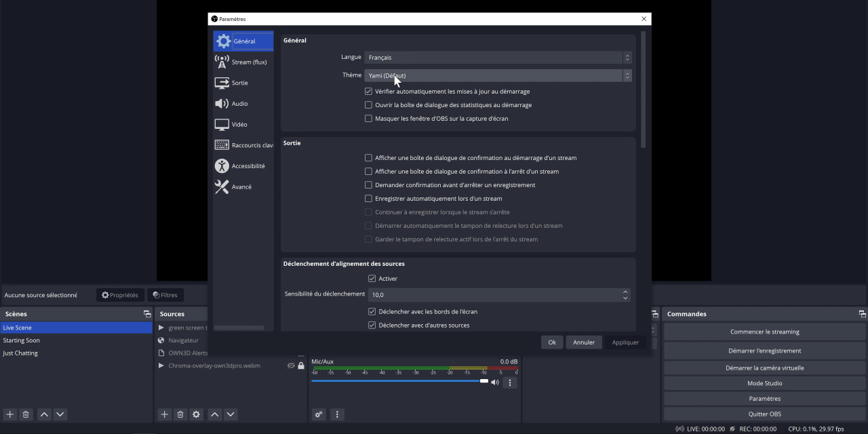
Task: Mute the Mic/Aux speaker icon
Action: click(495, 382)
